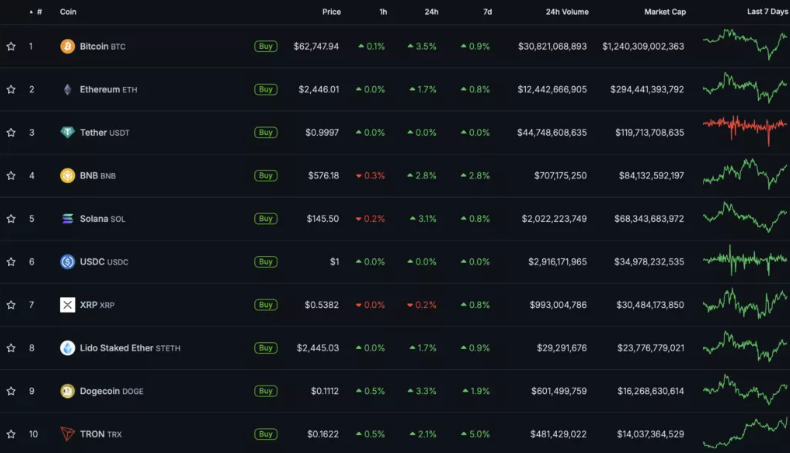This screenshot has height=453, width=790.
Task: Toggle favorite star for Tether
Action: [x=11, y=133]
